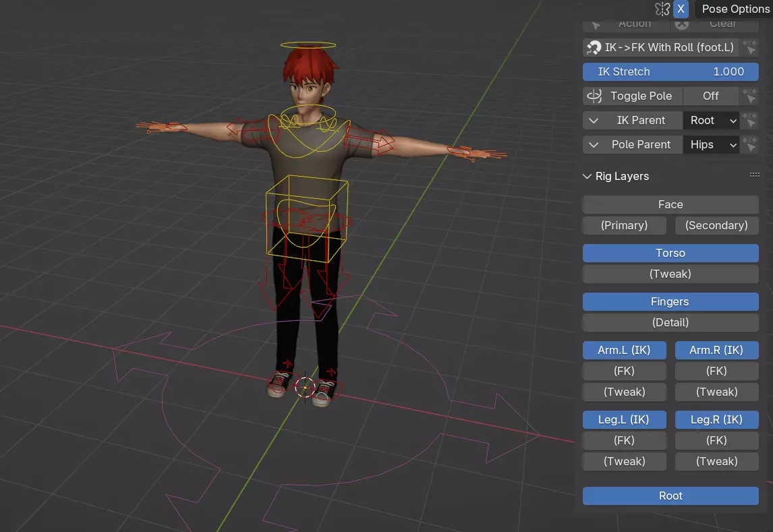773x532 pixels.
Task: Toggle X-axis mirror button
Action: 681,9
